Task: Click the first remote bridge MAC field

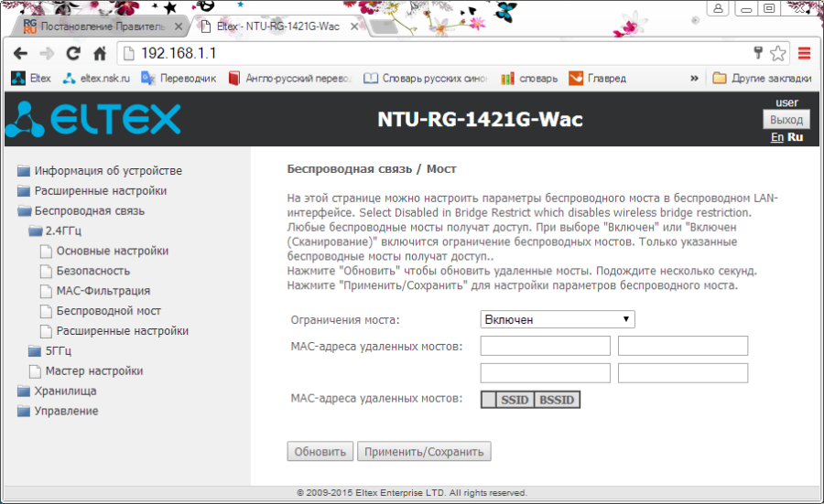Action: pyautogui.click(x=546, y=346)
